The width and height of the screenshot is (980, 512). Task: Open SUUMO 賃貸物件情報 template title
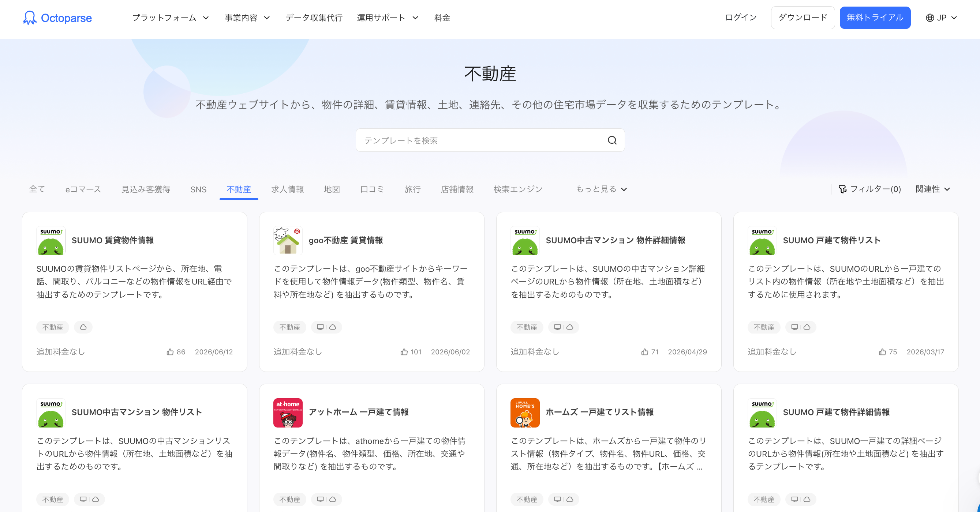[x=113, y=240]
